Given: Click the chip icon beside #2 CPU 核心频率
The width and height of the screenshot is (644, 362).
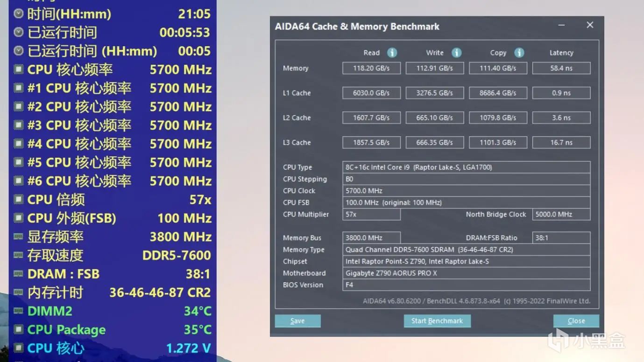Looking at the screenshot, I should [x=19, y=106].
